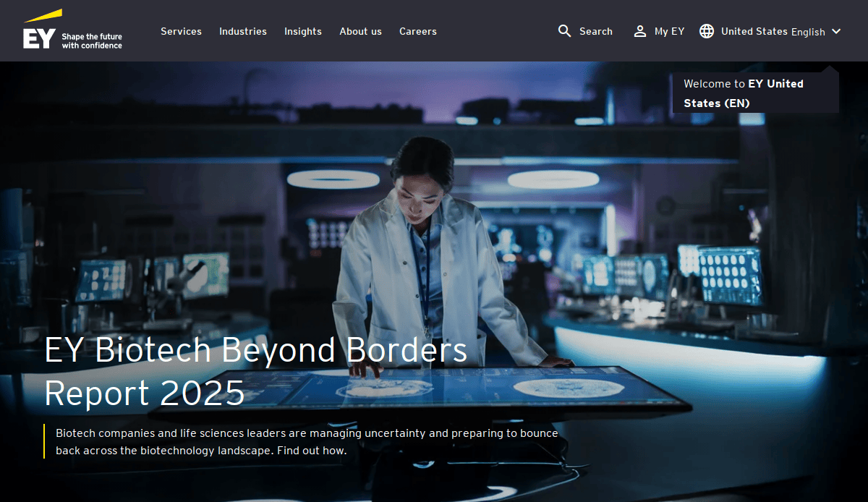
Task: Click the 'Find out how' text
Action: 310,450
